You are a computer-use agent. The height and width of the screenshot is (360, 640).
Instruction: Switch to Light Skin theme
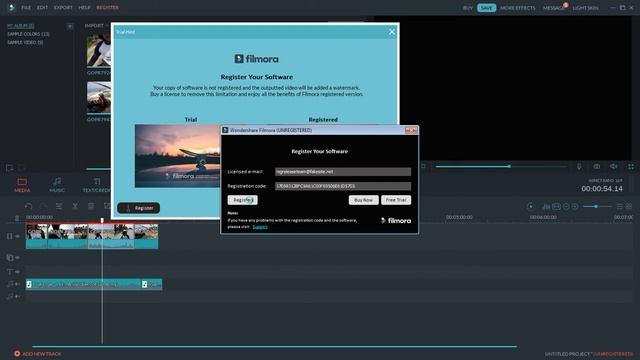[585, 8]
